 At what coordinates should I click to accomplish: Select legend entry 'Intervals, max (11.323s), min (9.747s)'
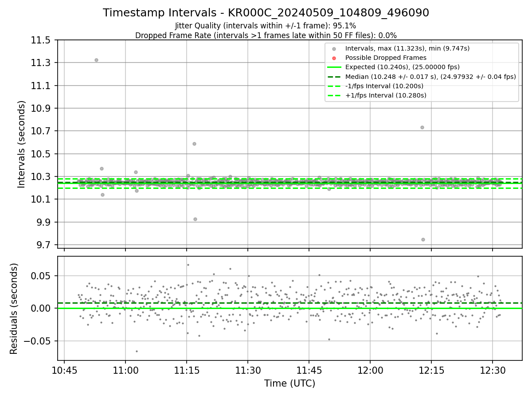[407, 48]
